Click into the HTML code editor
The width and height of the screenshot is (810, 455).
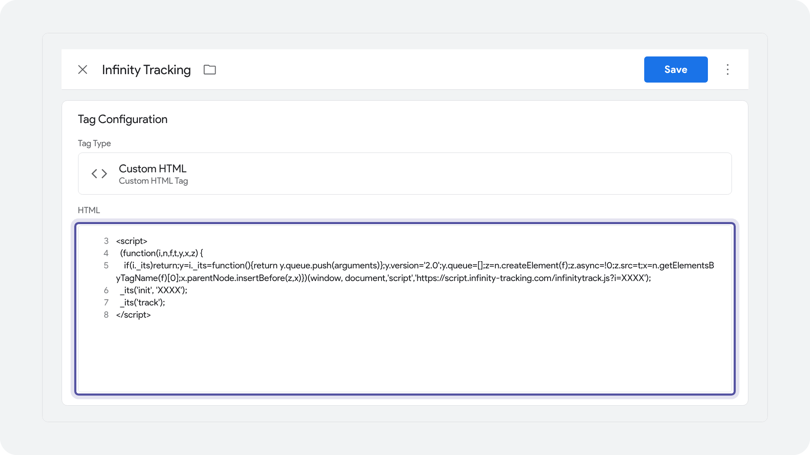[404, 309]
